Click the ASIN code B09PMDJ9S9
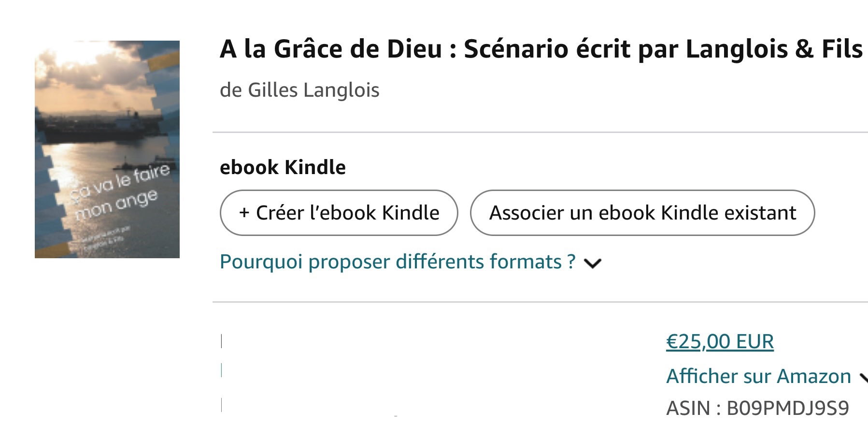This screenshot has height=427, width=868. 787,408
